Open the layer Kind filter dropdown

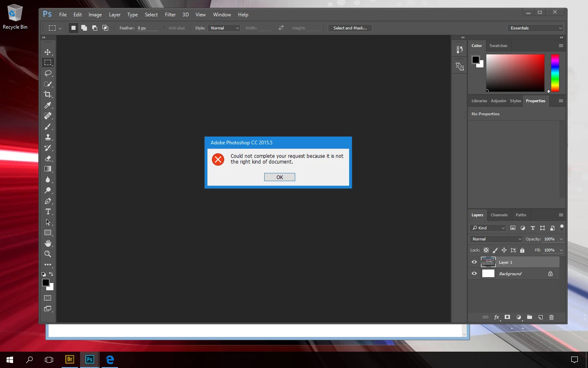(488, 228)
